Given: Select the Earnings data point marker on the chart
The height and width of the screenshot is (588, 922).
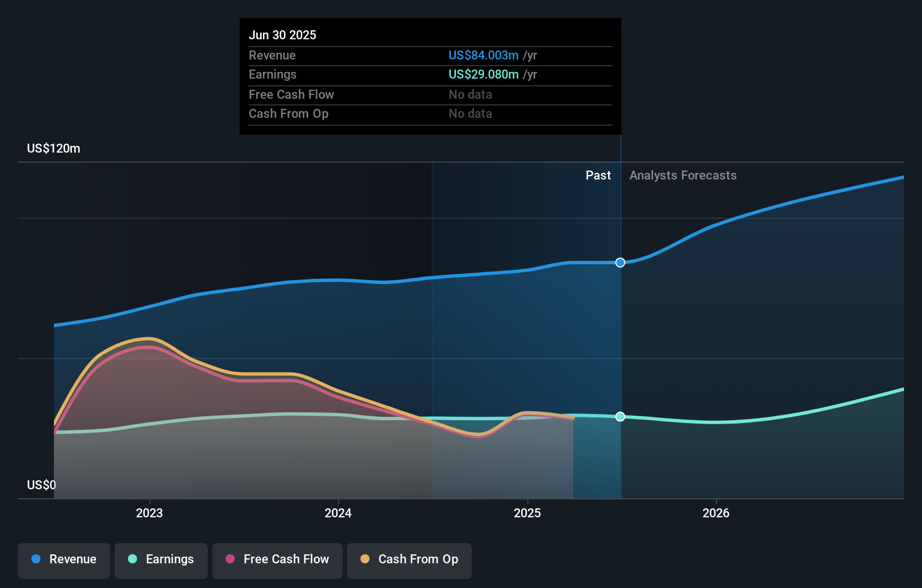Looking at the screenshot, I should pyautogui.click(x=620, y=416).
